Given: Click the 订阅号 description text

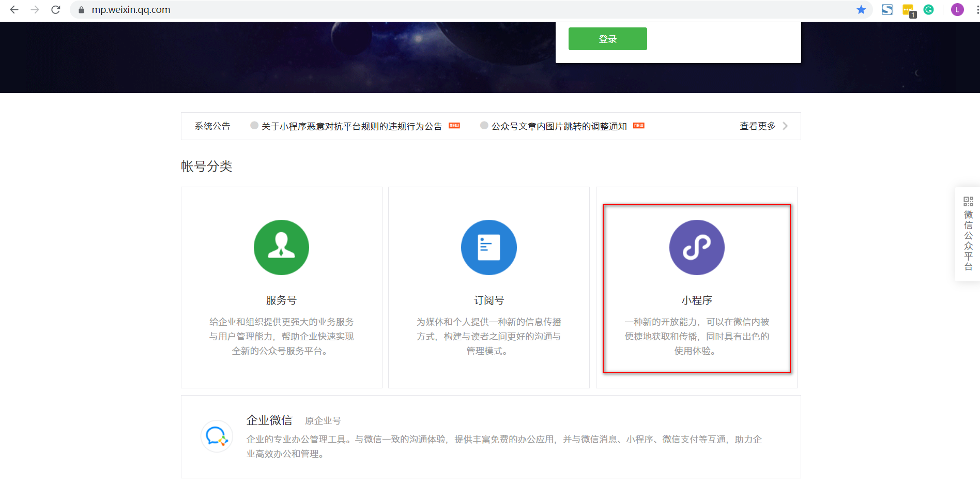Looking at the screenshot, I should pyautogui.click(x=489, y=336).
